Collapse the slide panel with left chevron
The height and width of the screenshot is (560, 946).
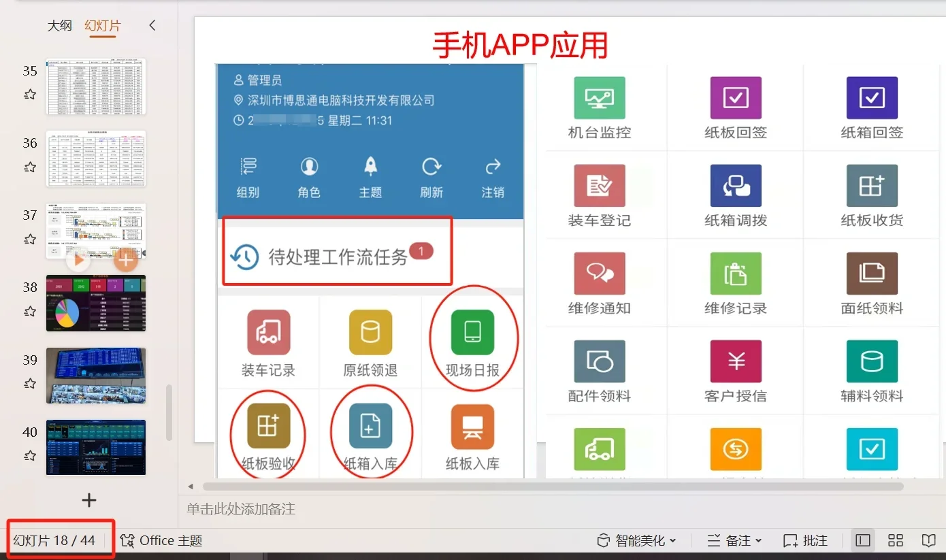click(x=151, y=24)
